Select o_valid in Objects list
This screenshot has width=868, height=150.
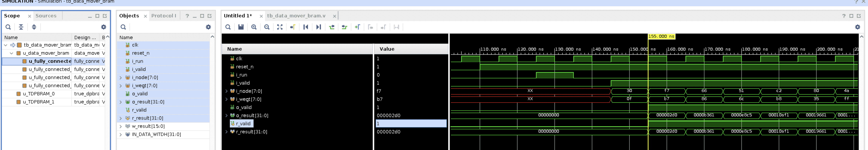tap(140, 94)
